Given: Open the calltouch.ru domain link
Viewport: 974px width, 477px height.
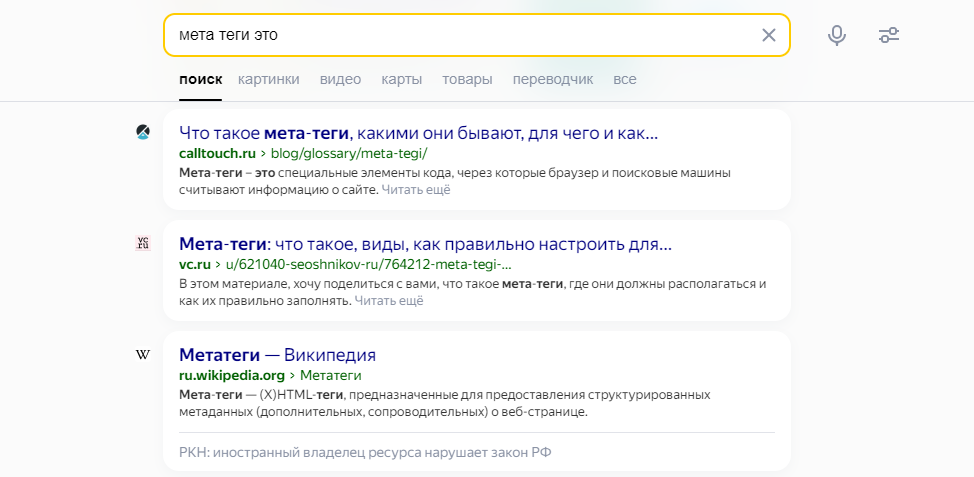Looking at the screenshot, I should tap(217, 153).
